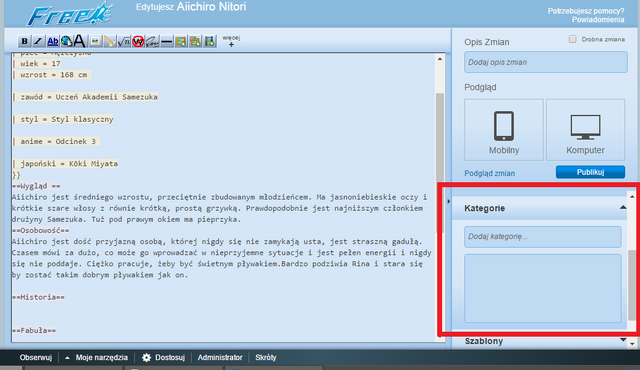640x370 pixels.
Task: Open Mobilny preview
Action: 504,130
